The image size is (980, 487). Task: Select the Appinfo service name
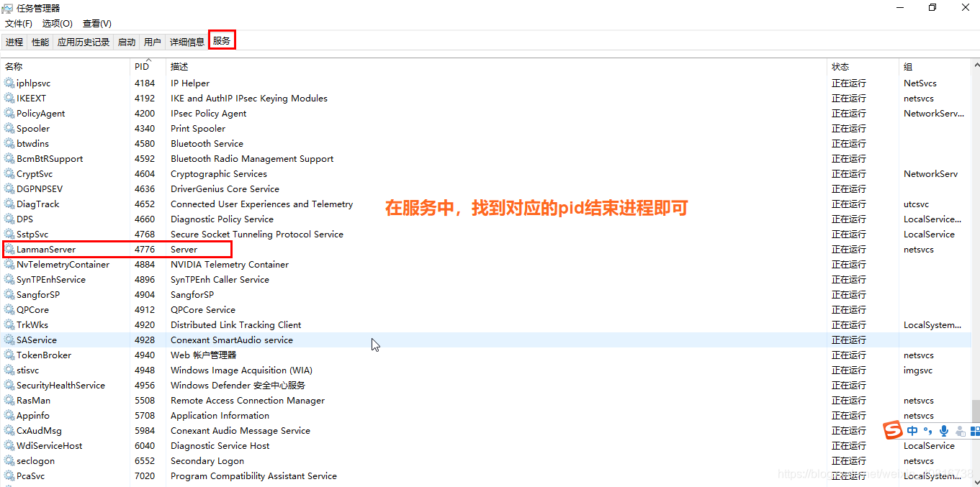click(33, 416)
